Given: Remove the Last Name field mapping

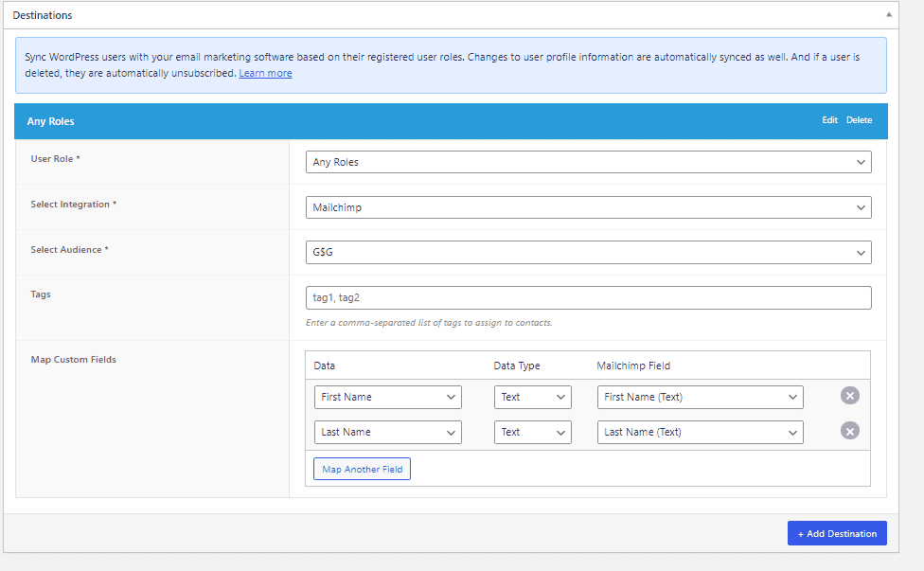Looking at the screenshot, I should pyautogui.click(x=850, y=431).
